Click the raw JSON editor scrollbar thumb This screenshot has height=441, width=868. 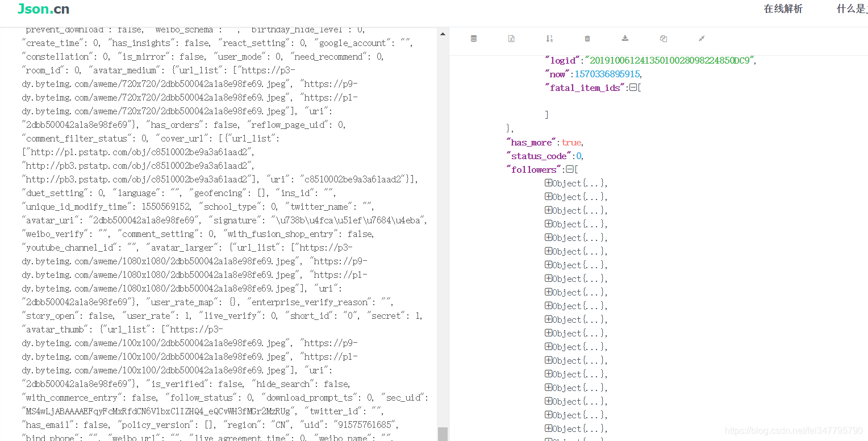click(443, 434)
